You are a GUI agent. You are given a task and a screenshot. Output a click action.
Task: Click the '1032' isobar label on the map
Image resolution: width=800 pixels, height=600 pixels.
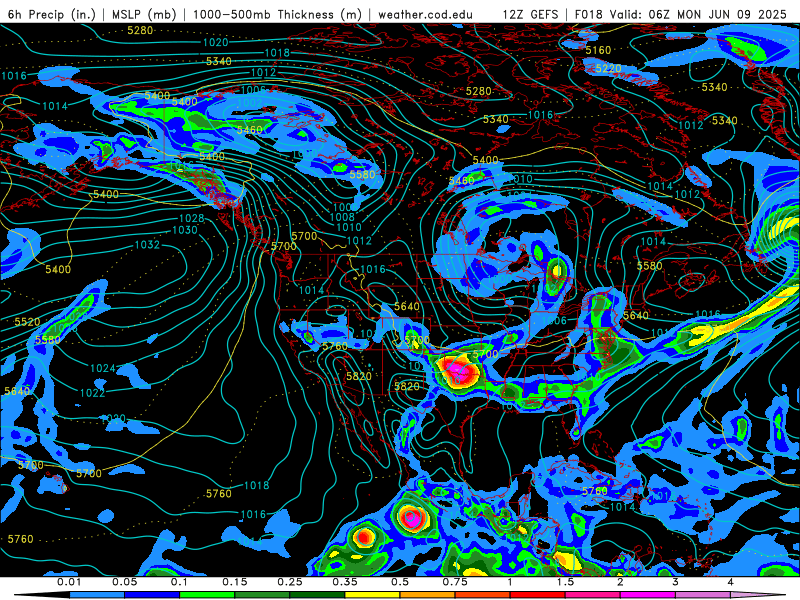pyautogui.click(x=147, y=245)
